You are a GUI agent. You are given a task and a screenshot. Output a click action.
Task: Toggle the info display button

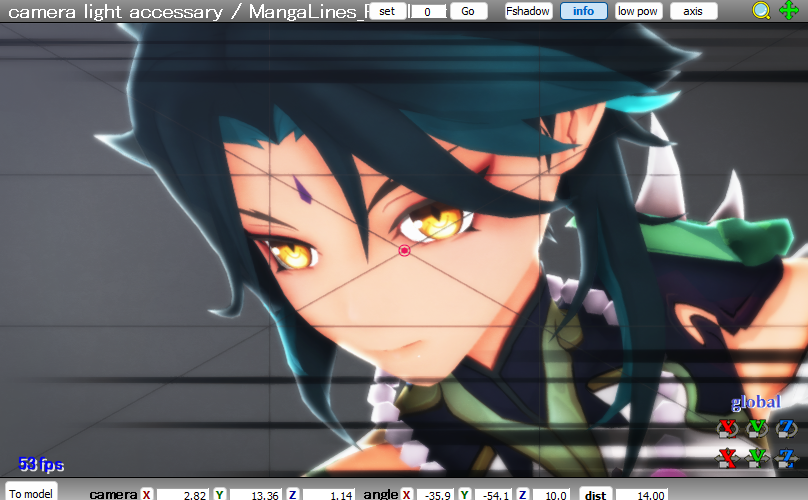click(583, 11)
